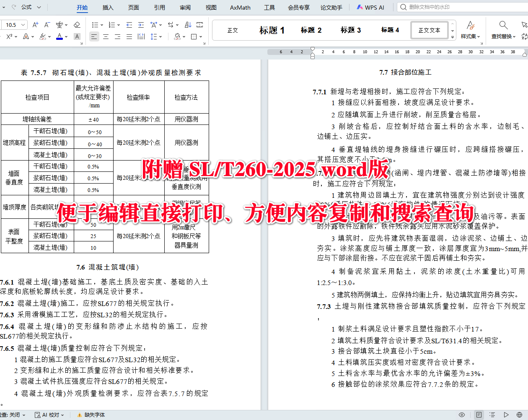Open the line spacing dropdown
Screen dimensions: 528x420
tap(154, 37)
